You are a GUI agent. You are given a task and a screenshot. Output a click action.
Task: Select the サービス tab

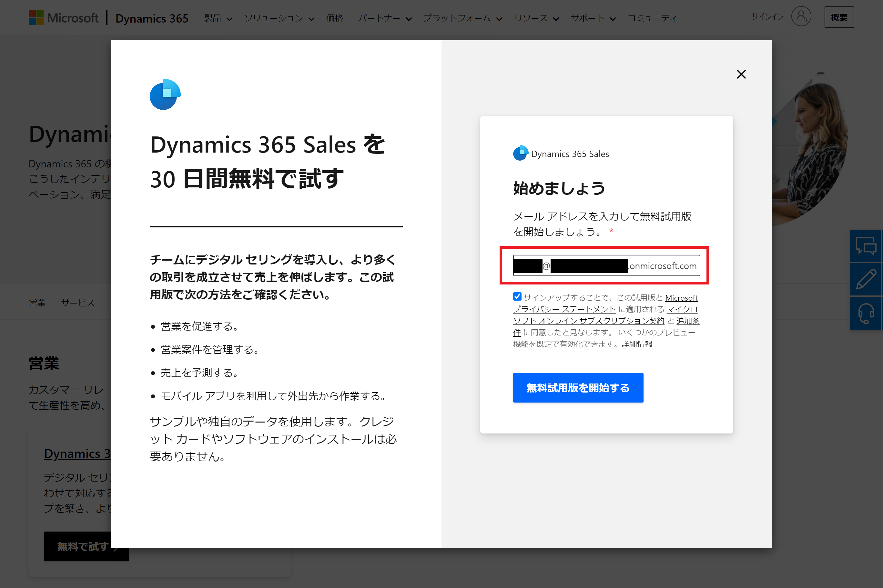(78, 303)
